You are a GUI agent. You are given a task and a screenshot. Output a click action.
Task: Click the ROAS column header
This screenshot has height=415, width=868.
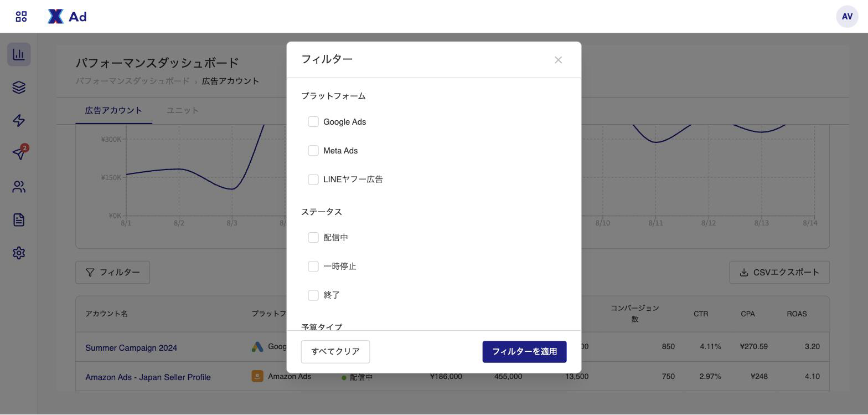(797, 314)
